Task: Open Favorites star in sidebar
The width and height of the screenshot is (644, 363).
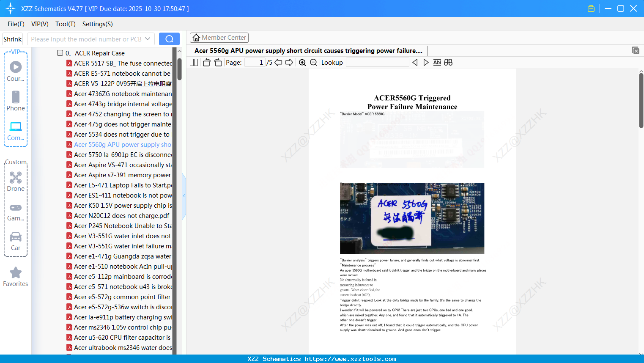Action: [x=16, y=277]
